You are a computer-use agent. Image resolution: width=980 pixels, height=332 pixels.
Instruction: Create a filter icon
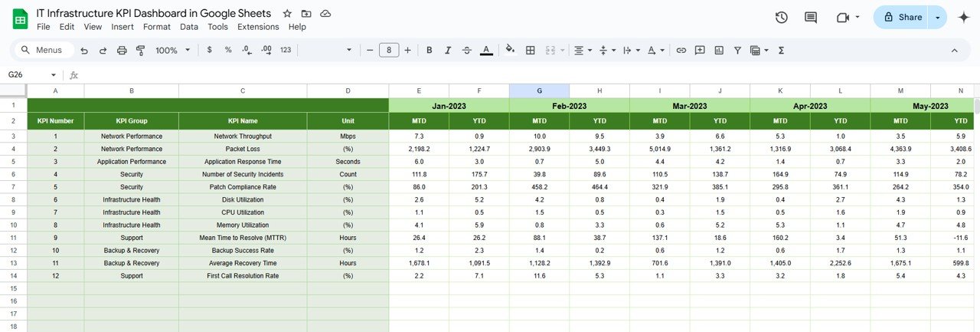(737, 50)
